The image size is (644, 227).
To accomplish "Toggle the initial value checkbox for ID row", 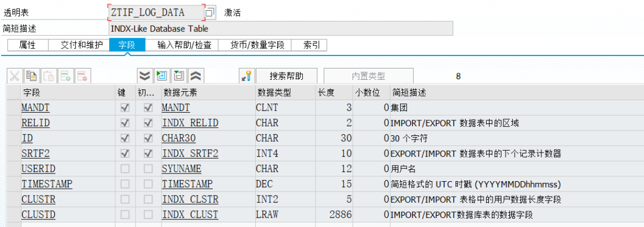I will 148,138.
